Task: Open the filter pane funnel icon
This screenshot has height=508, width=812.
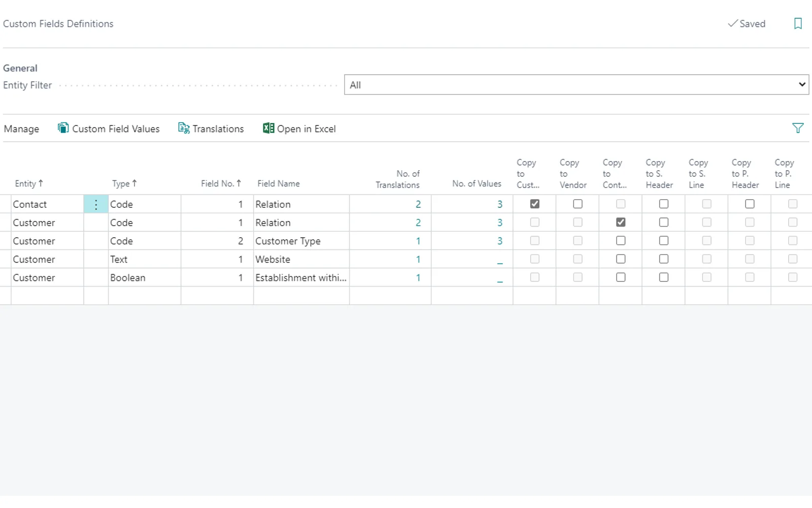Action: pyautogui.click(x=798, y=128)
